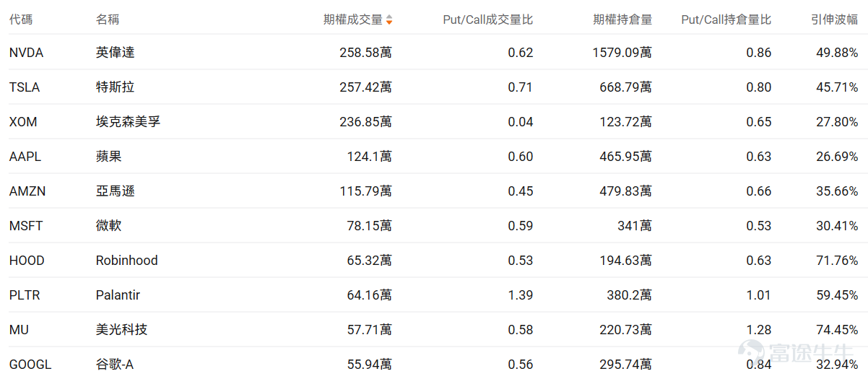This screenshot has width=868, height=379.
Task: Click the XOM Put/Call ratio 0.04
Action: (x=521, y=122)
